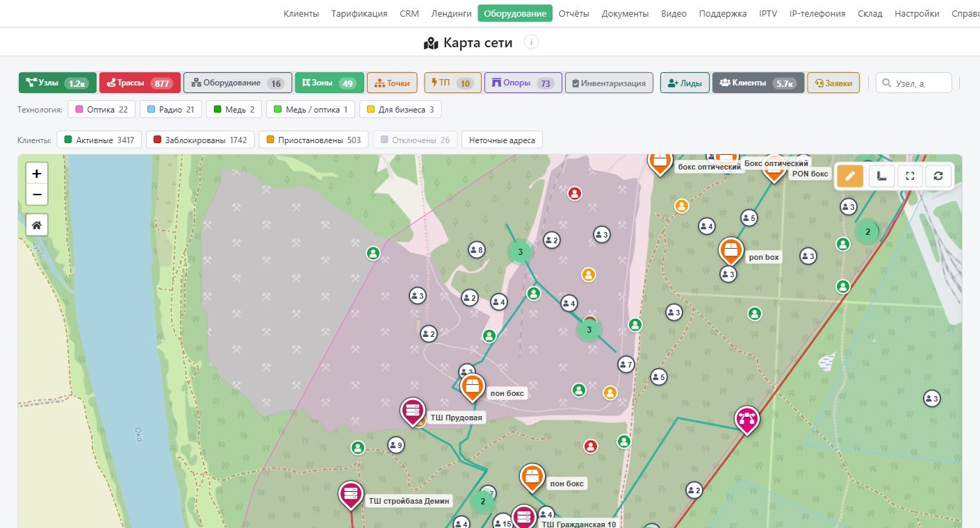Click the magenta splitter node marker on the red trace

point(747,420)
